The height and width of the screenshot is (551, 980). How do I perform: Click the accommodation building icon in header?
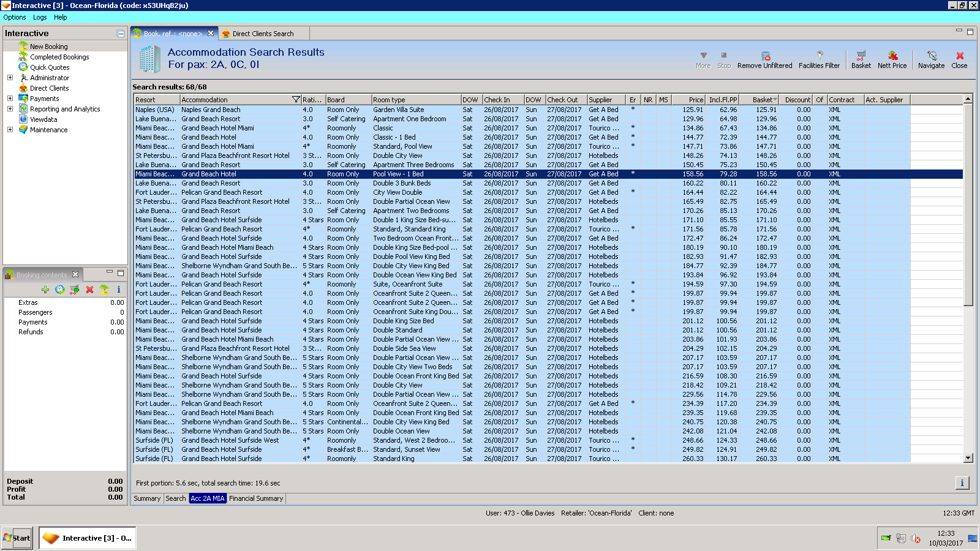[x=149, y=59]
